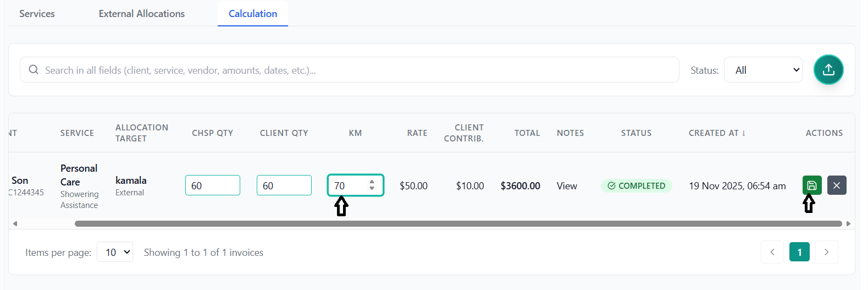The image size is (868, 290).
Task: Open the Status filter dropdown
Action: pos(763,70)
